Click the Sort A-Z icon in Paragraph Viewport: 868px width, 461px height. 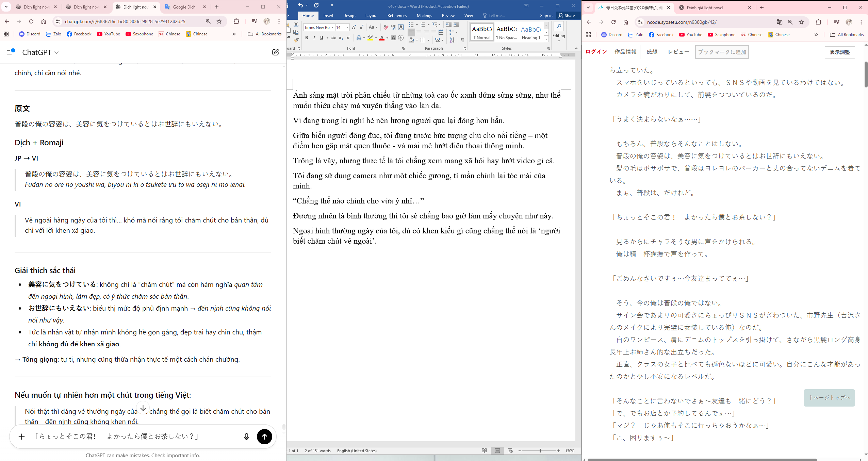tap(452, 40)
